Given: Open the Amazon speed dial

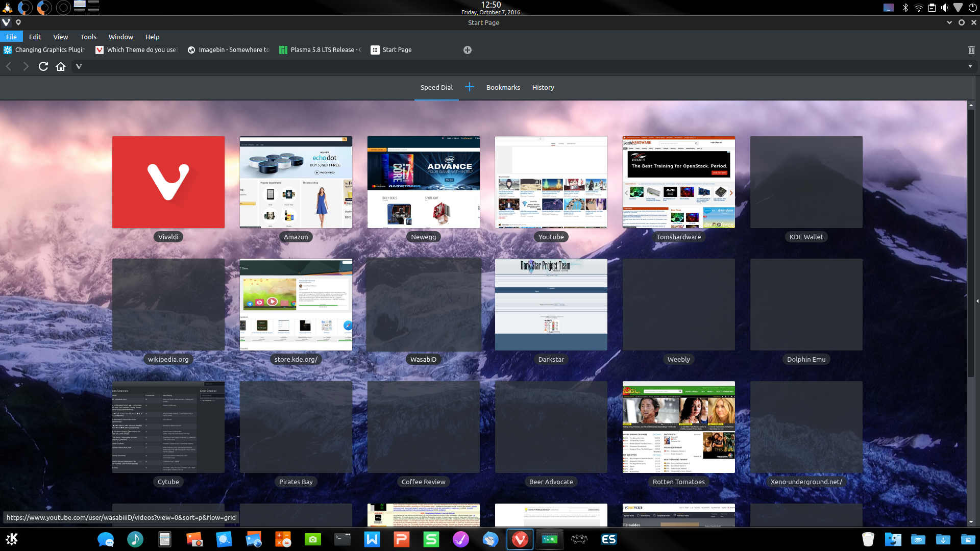Looking at the screenshot, I should pos(296,182).
